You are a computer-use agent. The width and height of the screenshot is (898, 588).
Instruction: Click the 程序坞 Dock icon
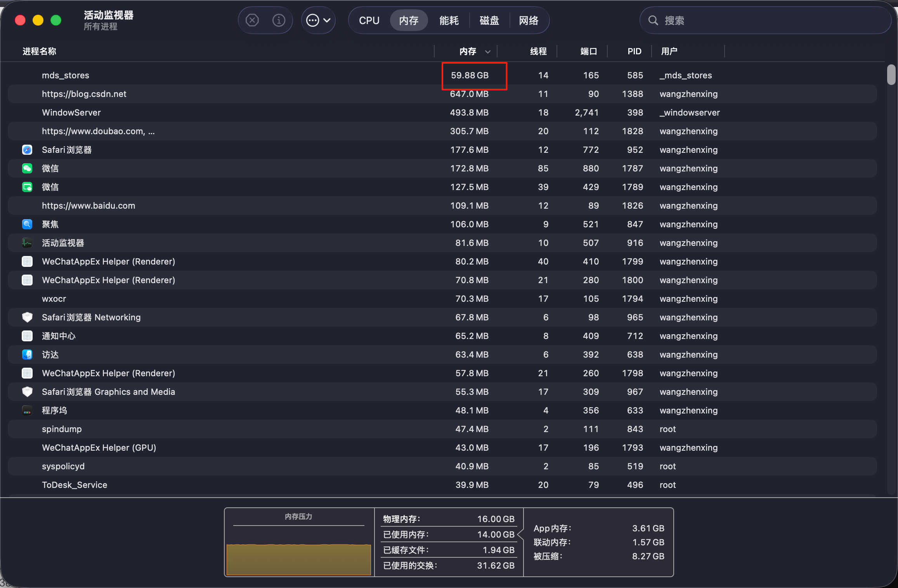pyautogui.click(x=27, y=410)
